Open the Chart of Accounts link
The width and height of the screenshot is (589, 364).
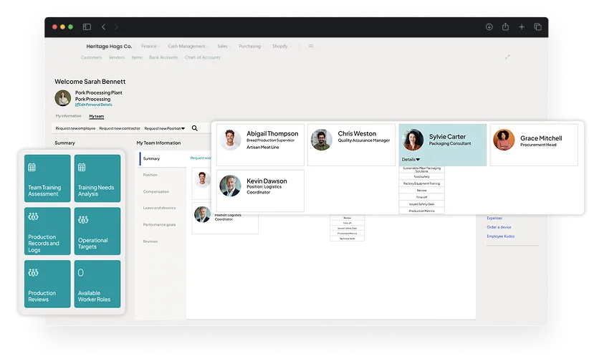point(203,57)
